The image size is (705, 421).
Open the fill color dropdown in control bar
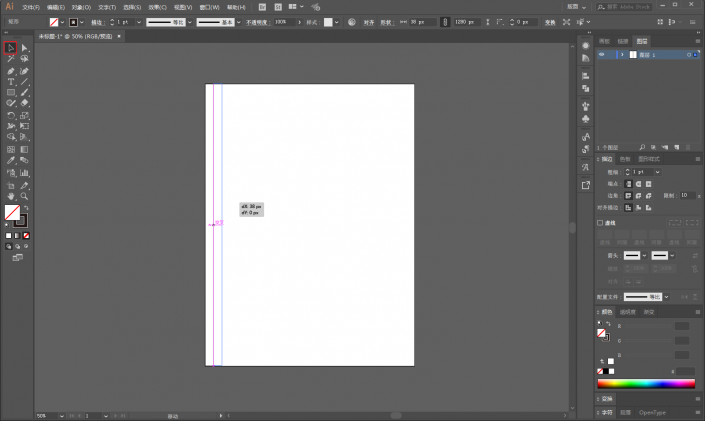click(62, 22)
